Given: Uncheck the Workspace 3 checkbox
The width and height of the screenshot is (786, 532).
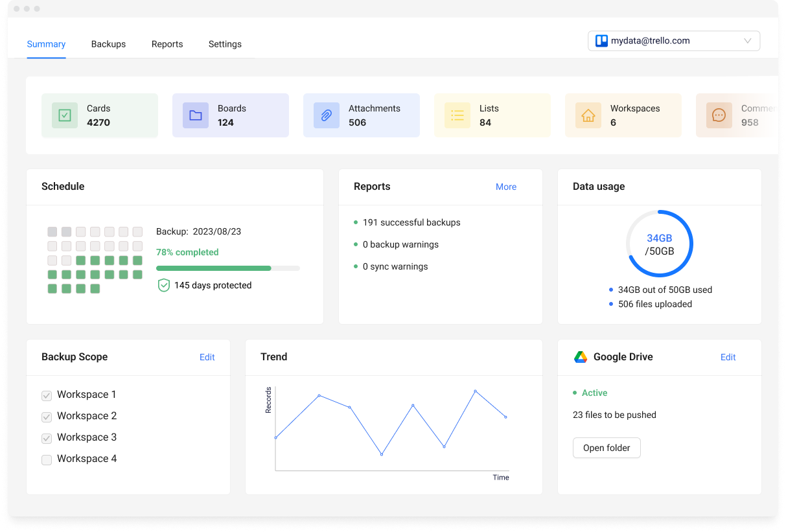Looking at the screenshot, I should pyautogui.click(x=47, y=438).
